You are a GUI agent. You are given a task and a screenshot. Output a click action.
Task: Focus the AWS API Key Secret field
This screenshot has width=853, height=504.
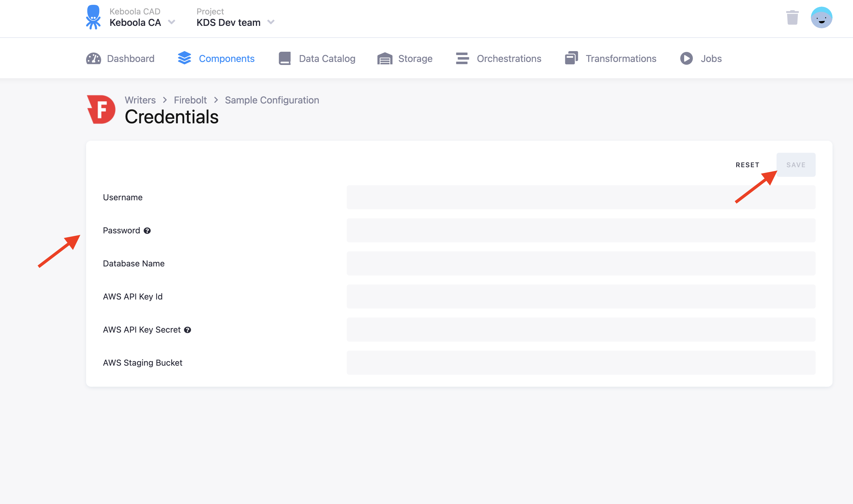(581, 329)
